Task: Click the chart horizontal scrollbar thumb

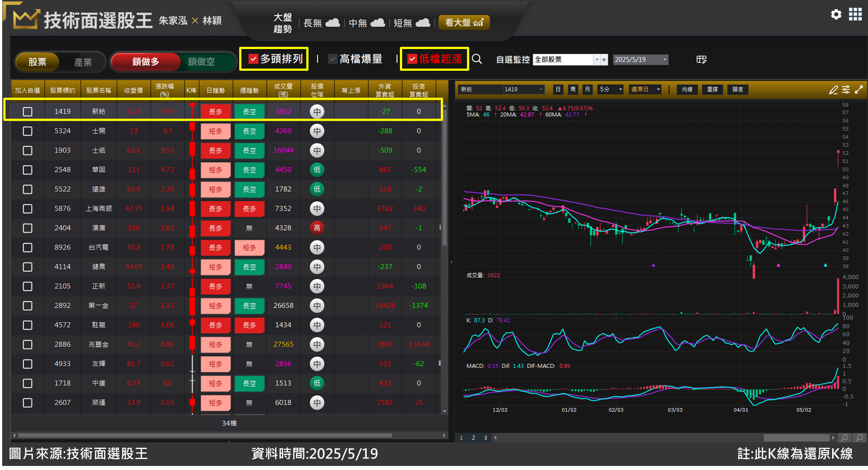Action: (796, 438)
